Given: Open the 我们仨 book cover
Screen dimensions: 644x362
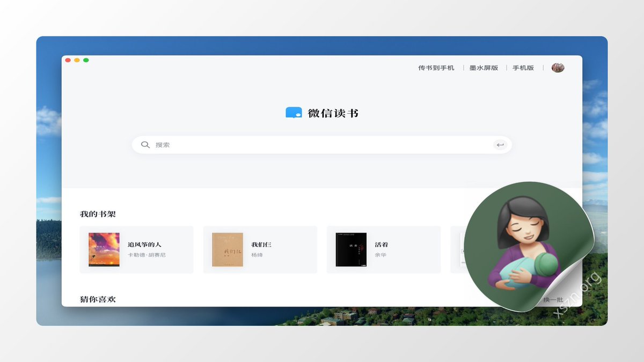Looking at the screenshot, I should click(227, 249).
